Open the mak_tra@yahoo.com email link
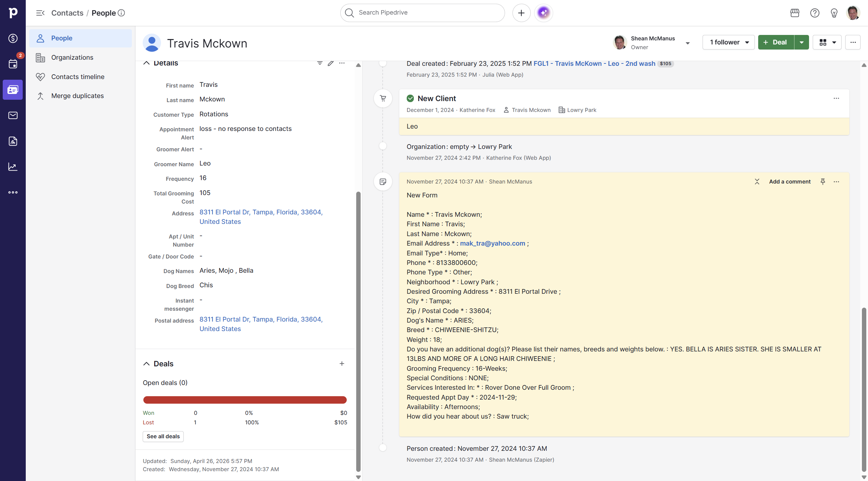 [x=492, y=243]
